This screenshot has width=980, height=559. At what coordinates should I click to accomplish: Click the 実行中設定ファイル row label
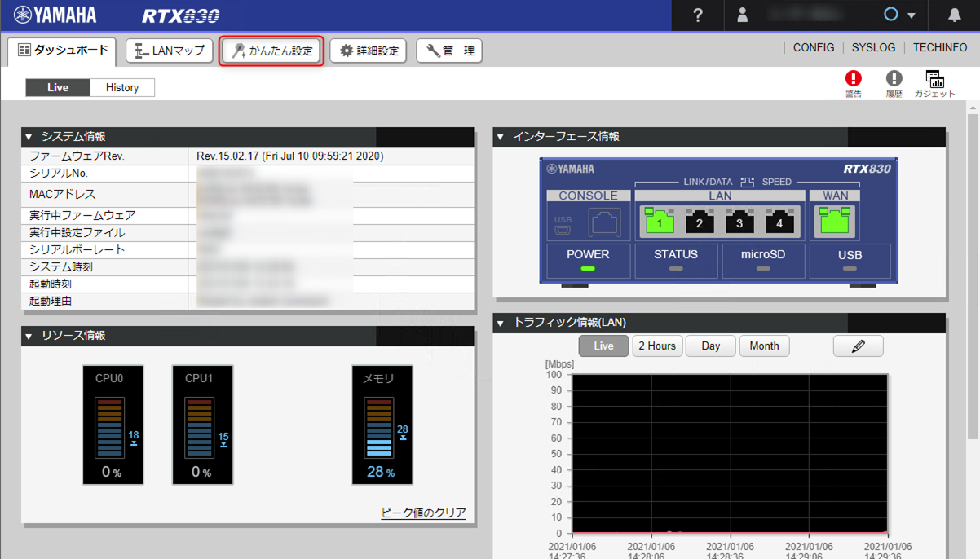[77, 233]
